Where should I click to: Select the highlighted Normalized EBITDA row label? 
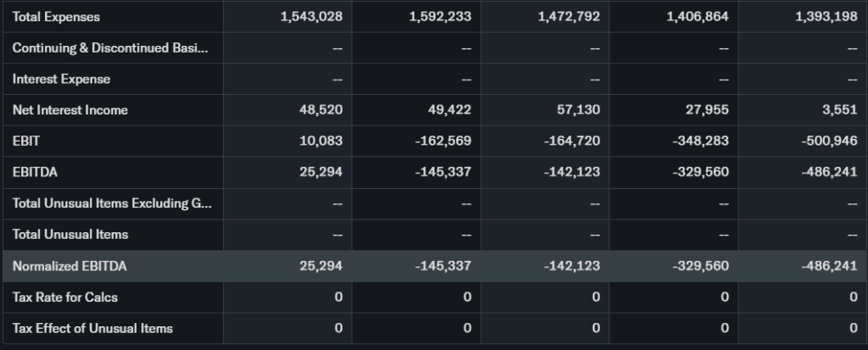tap(70, 266)
